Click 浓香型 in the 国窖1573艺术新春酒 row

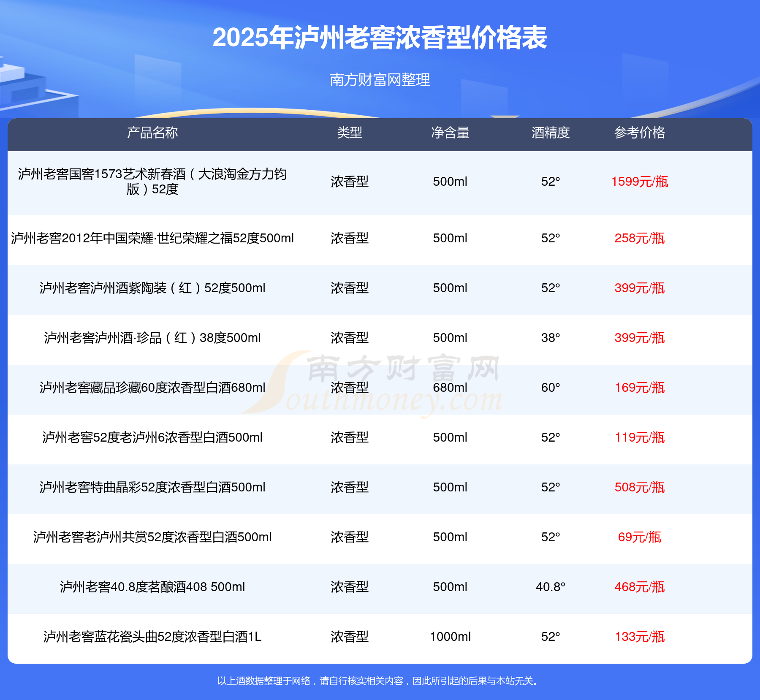[350, 182]
